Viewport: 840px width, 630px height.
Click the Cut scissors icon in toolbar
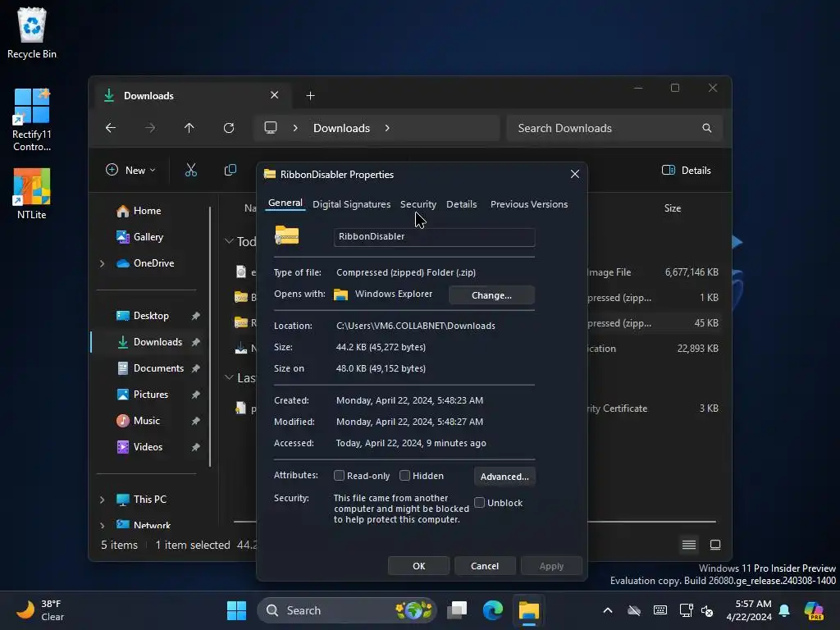pos(191,171)
